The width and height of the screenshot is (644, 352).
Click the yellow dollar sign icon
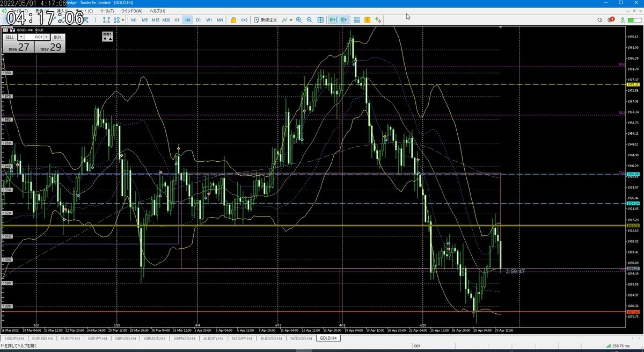click(x=367, y=20)
